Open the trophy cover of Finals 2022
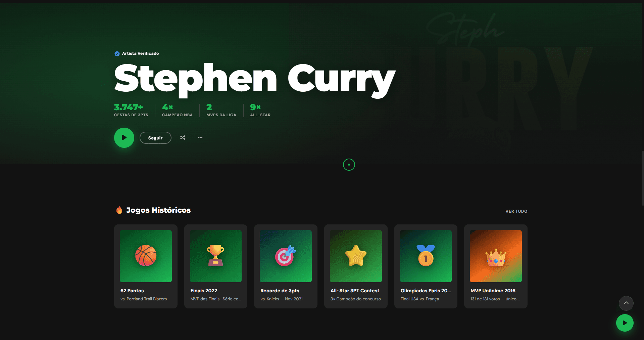 point(216,256)
